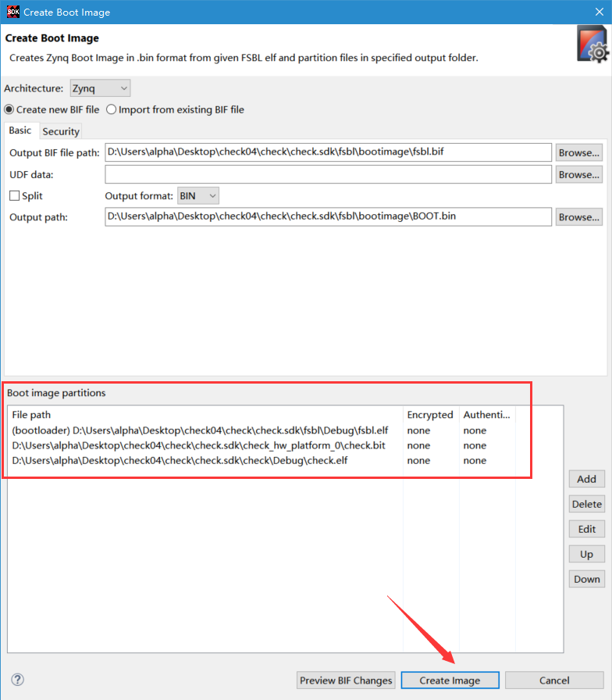Screen dimensions: 612x700
Task: Open the Architecture Zynq dropdown
Action: pyautogui.click(x=101, y=88)
